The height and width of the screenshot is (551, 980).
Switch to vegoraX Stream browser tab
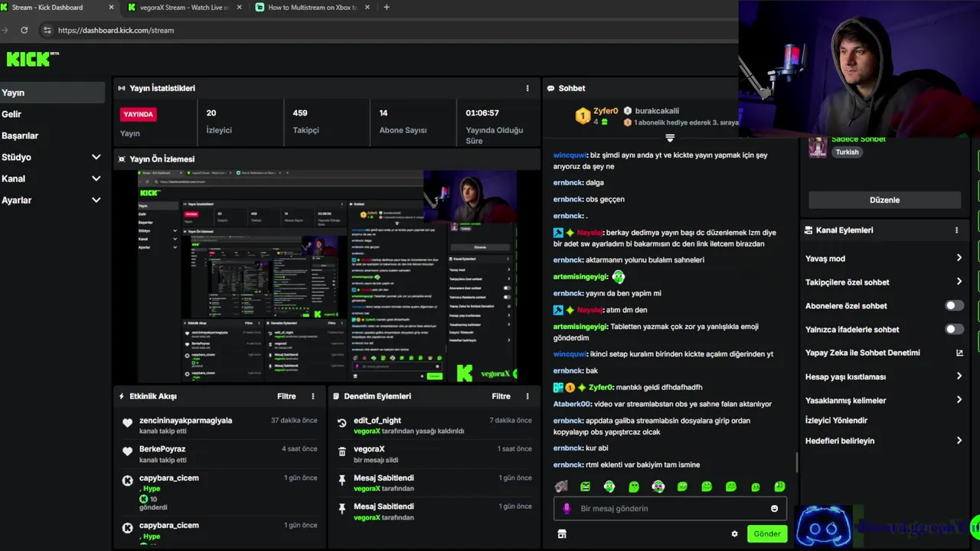(184, 8)
